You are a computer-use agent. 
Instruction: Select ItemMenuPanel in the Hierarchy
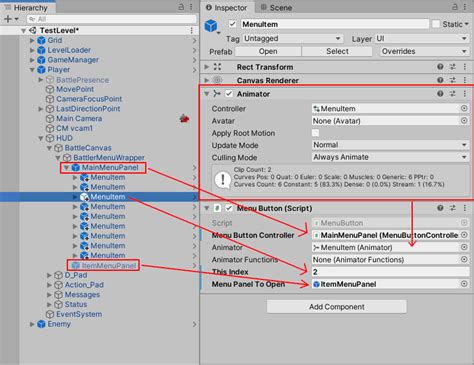109,265
